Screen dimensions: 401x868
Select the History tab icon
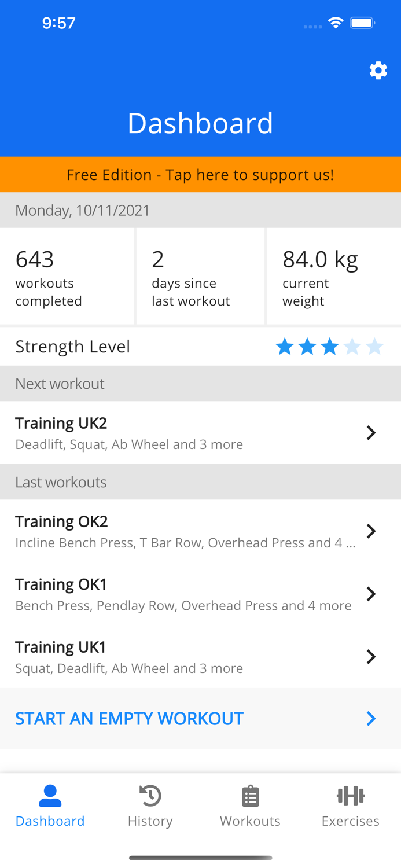(150, 796)
